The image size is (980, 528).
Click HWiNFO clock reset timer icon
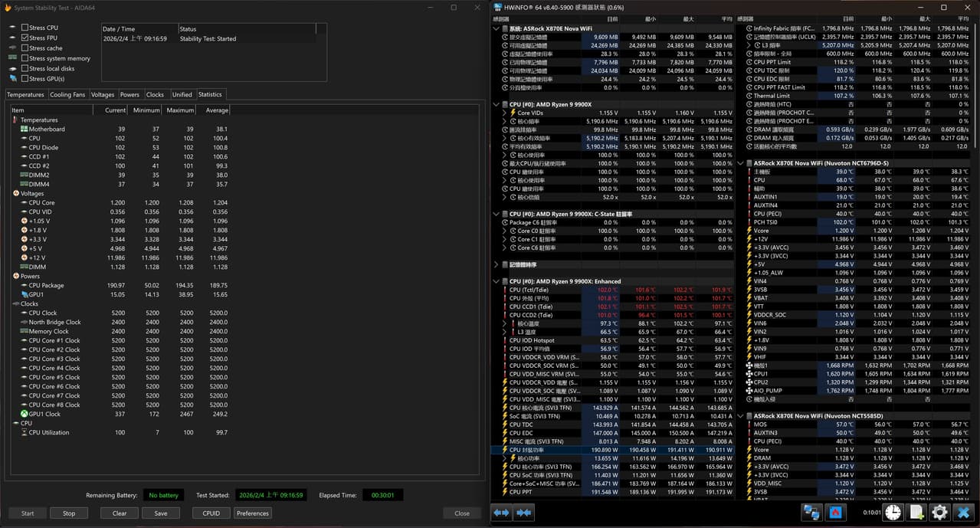click(893, 513)
